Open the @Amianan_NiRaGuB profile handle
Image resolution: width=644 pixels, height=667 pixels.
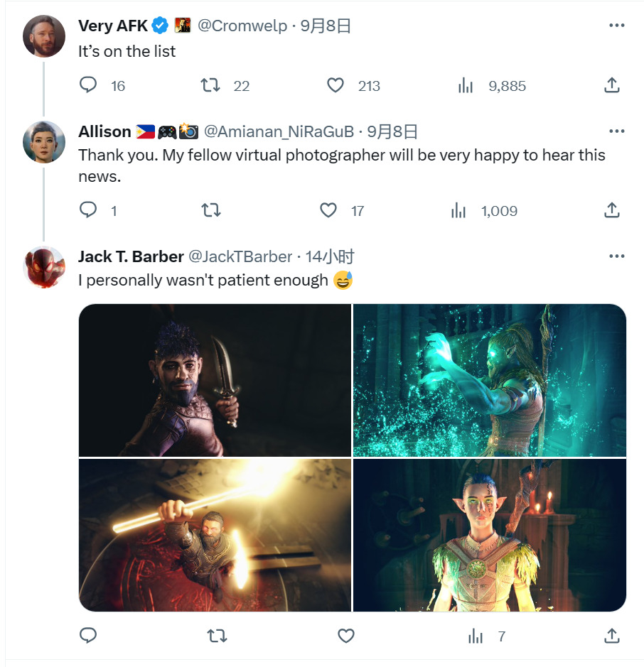(x=279, y=131)
